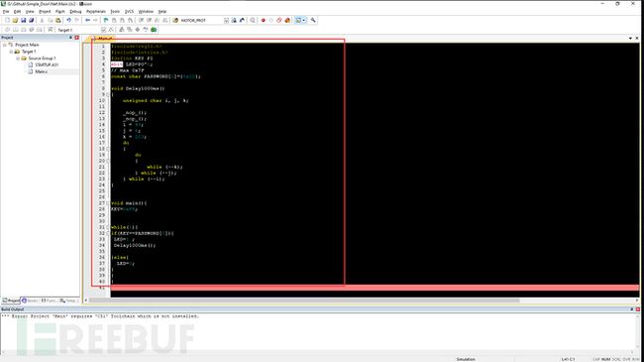This screenshot has width=644, height=362.
Task: Toggle fold marker at line 9
Action: click(108, 94)
